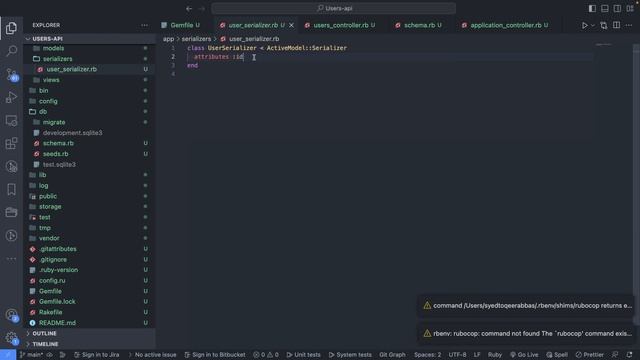
Task: Run System tests from status bar
Action: point(350,355)
